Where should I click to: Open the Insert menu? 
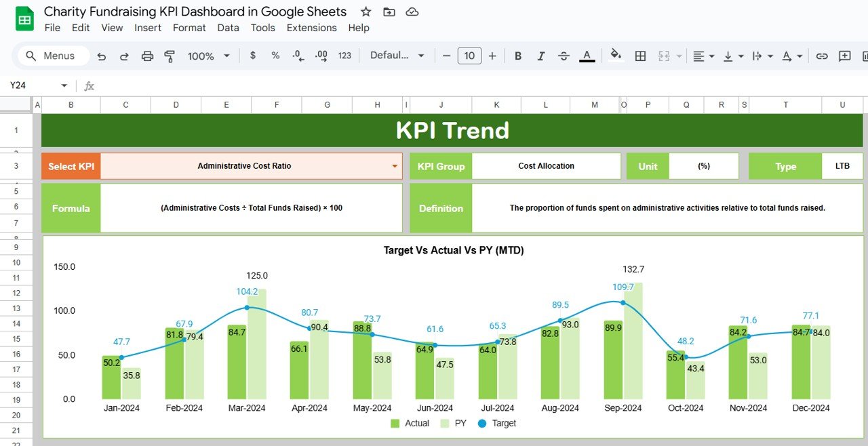point(148,28)
